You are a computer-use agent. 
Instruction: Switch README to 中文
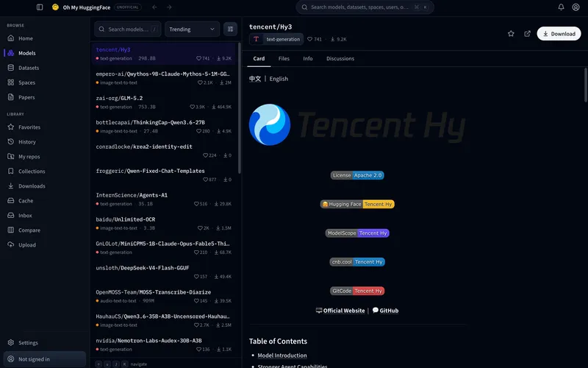coord(255,79)
